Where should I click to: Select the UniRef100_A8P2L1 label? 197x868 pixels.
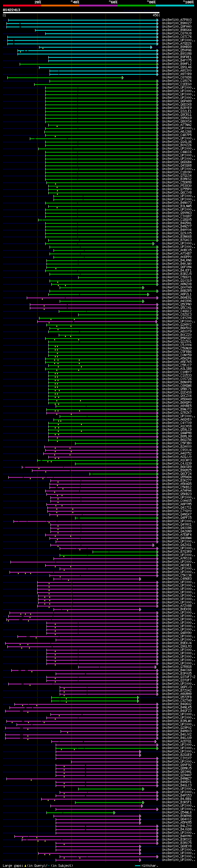pos(177,294)
